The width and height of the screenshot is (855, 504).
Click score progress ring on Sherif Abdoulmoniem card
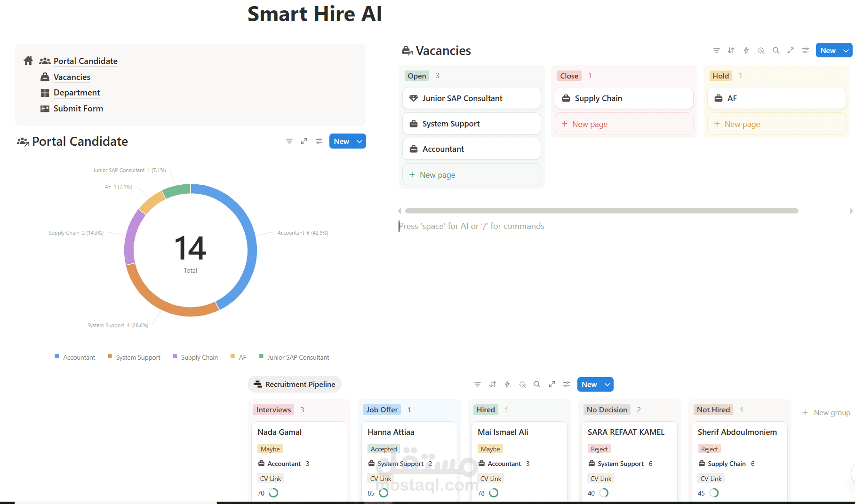pyautogui.click(x=714, y=493)
